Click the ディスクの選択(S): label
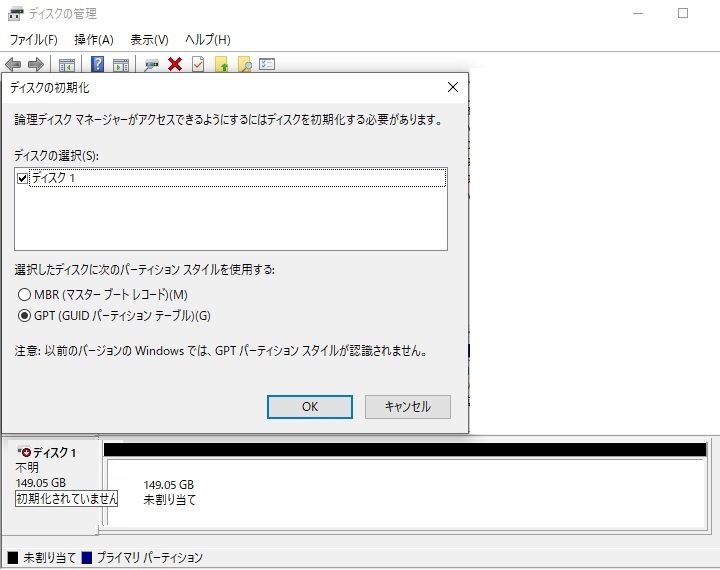 click(x=56, y=156)
